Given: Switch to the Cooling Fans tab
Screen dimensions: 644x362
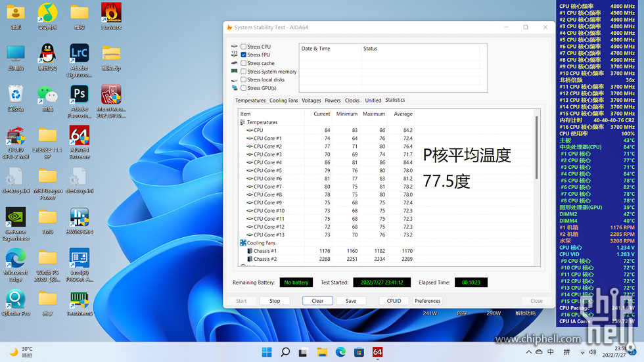Looking at the screenshot, I should pyautogui.click(x=283, y=101).
